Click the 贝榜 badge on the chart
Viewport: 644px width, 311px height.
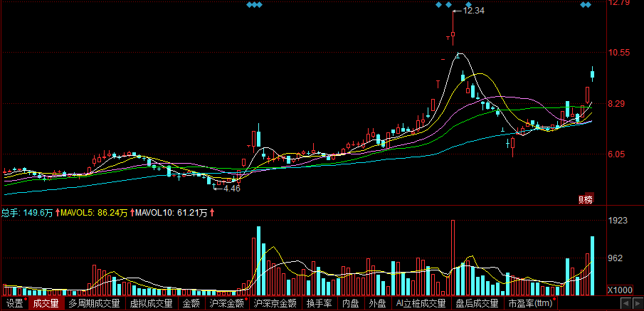[586, 200]
